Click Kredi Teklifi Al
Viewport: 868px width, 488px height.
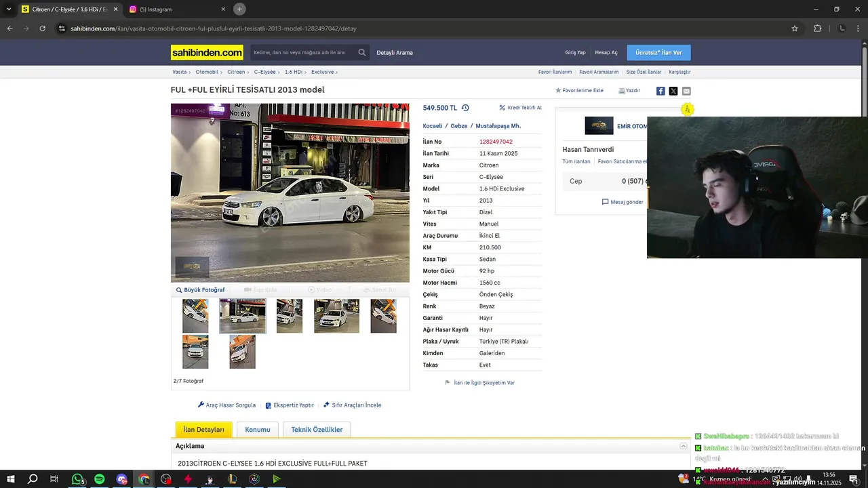(520, 108)
